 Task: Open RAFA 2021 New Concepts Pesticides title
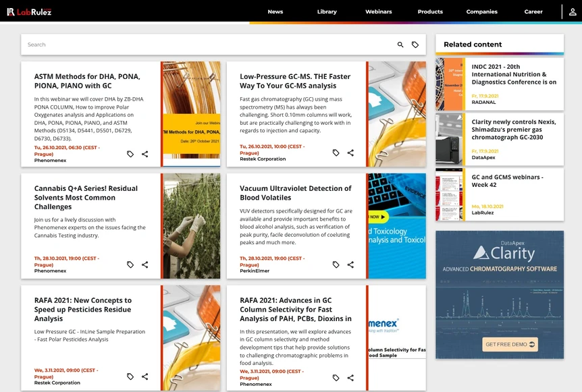[x=83, y=309]
